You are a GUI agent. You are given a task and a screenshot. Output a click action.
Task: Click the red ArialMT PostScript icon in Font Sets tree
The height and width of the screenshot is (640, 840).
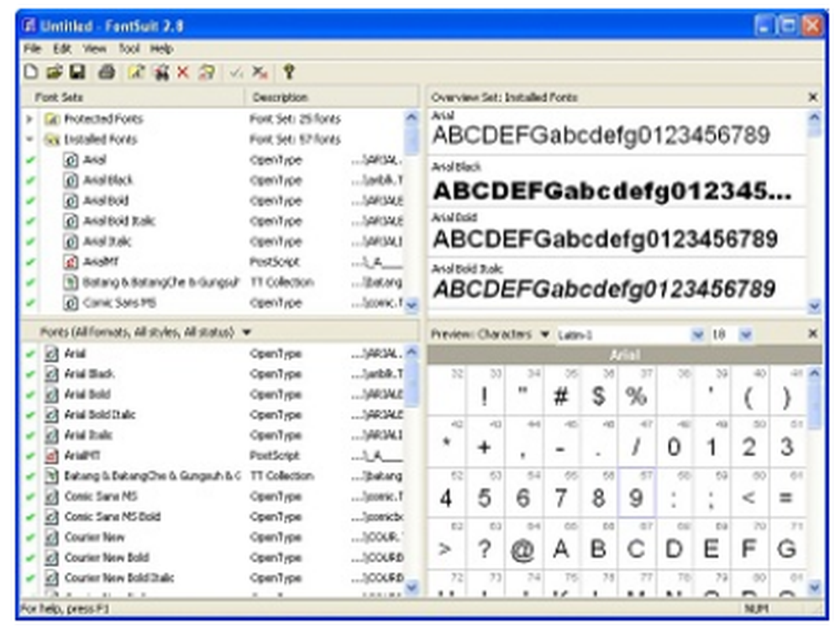71,261
